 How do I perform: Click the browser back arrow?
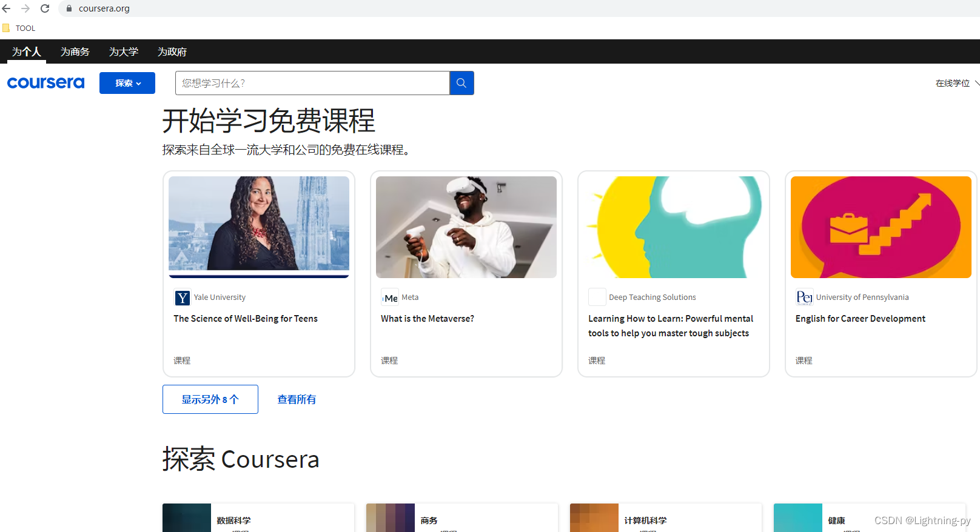pos(7,8)
